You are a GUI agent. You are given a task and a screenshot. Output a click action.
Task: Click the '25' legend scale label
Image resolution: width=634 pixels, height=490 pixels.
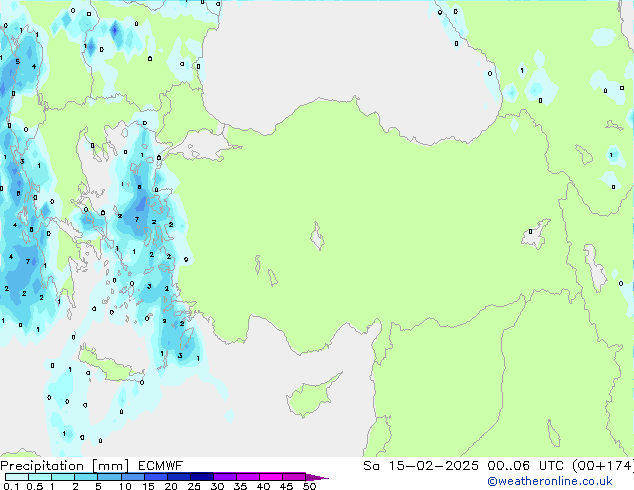pos(194,486)
